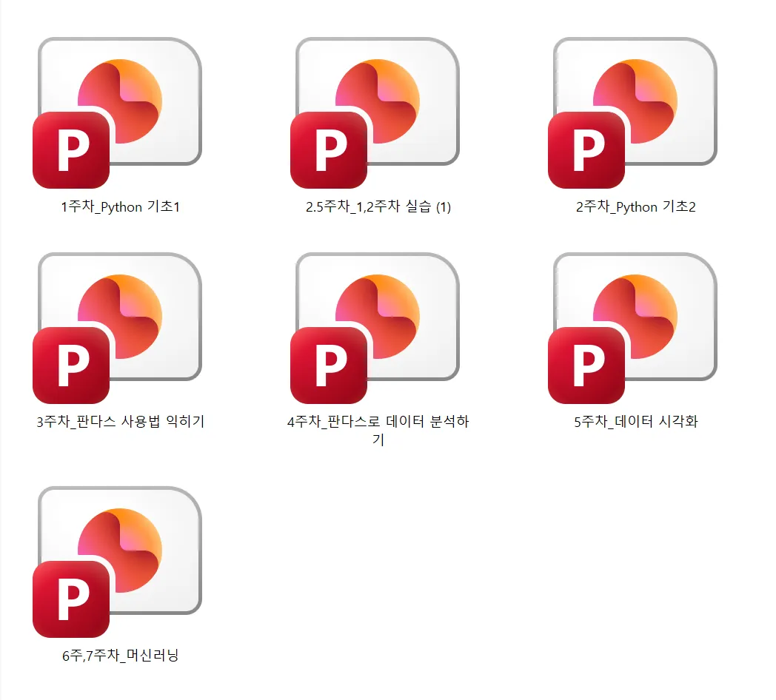Screen dimensions: 776x700
Task: Select the 2주차_Python 기초2 PowerPoint file icon
Action: pos(633,112)
